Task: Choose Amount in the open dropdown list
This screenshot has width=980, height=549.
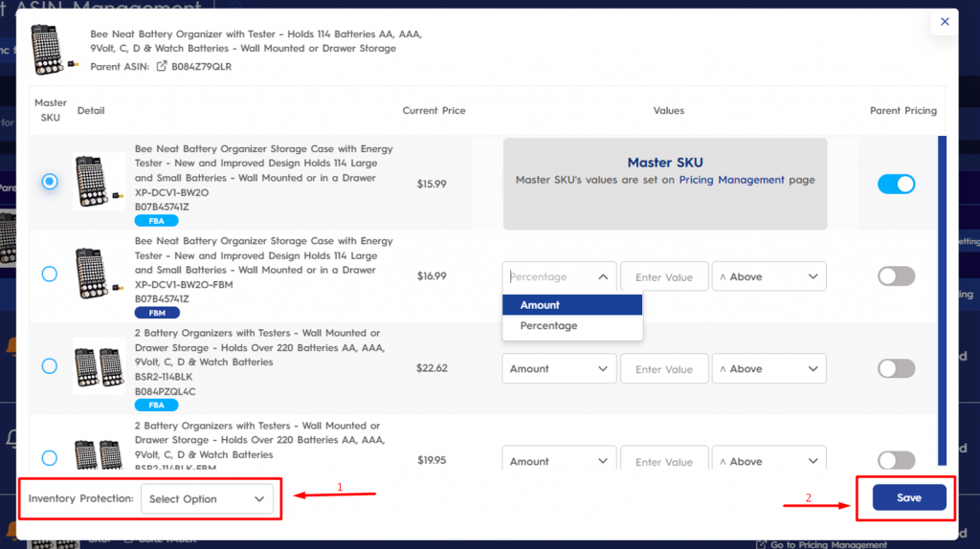Action: tap(572, 305)
